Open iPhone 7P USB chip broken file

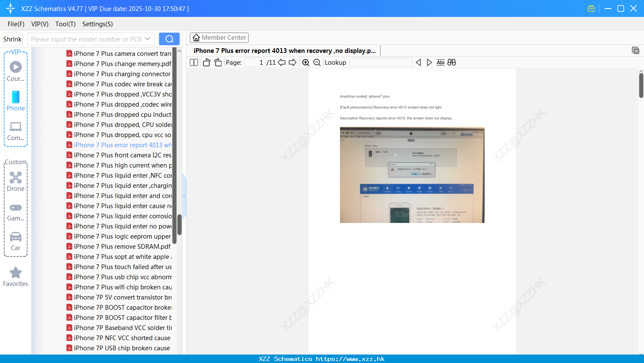[119, 348]
